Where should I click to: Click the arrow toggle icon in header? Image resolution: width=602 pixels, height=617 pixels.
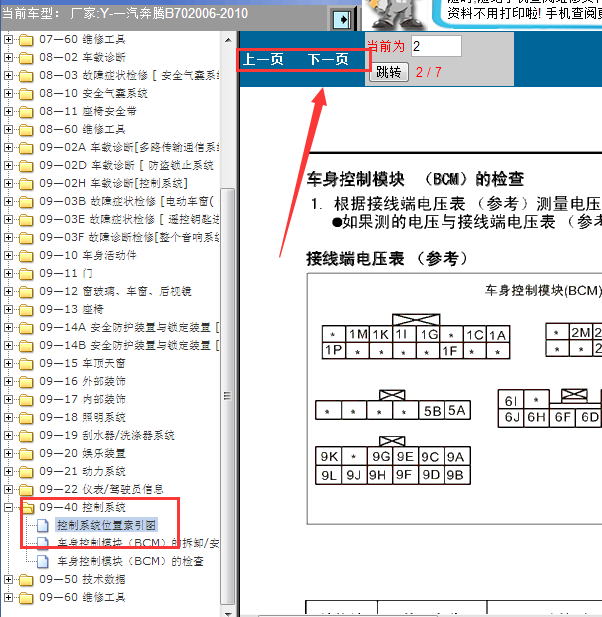click(x=342, y=19)
